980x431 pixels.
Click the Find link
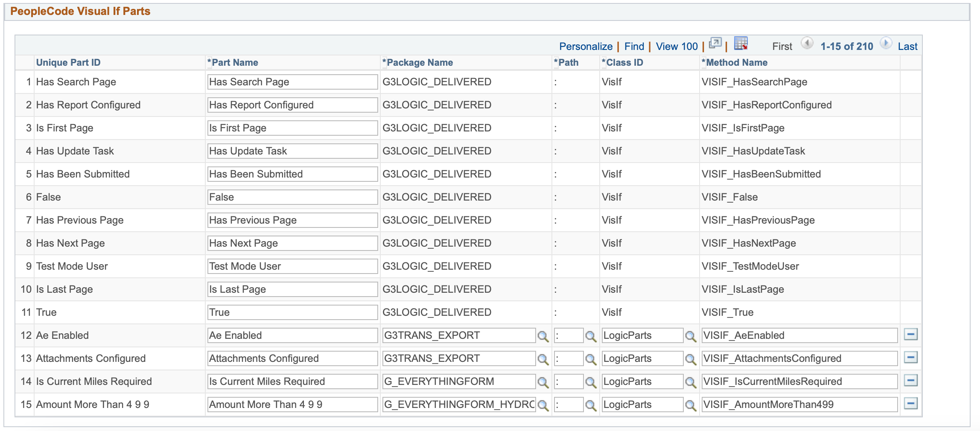[634, 47]
